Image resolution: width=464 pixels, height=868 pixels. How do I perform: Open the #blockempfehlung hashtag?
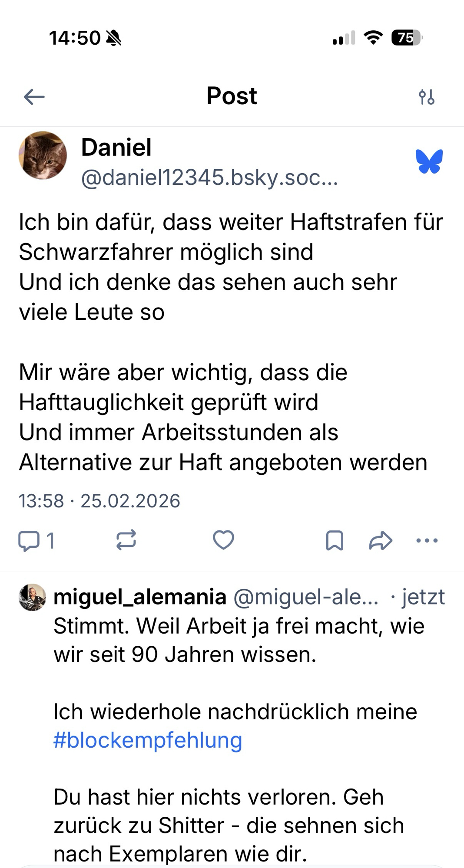(148, 740)
